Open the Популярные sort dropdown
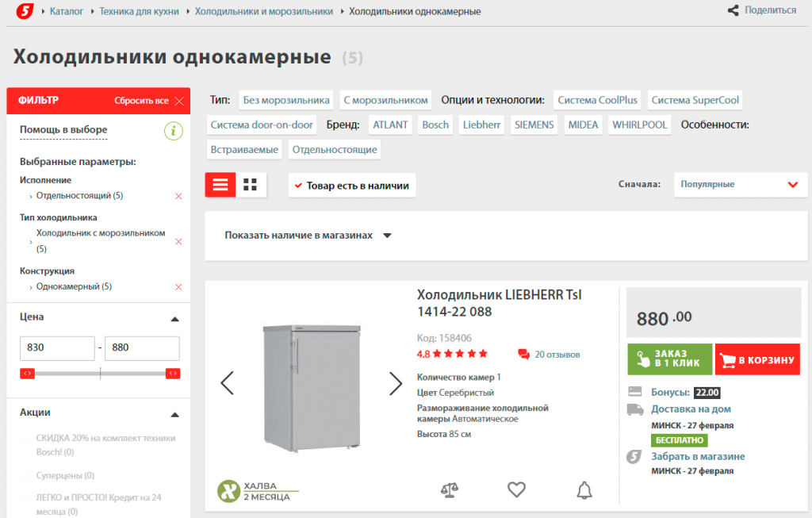 click(x=741, y=184)
